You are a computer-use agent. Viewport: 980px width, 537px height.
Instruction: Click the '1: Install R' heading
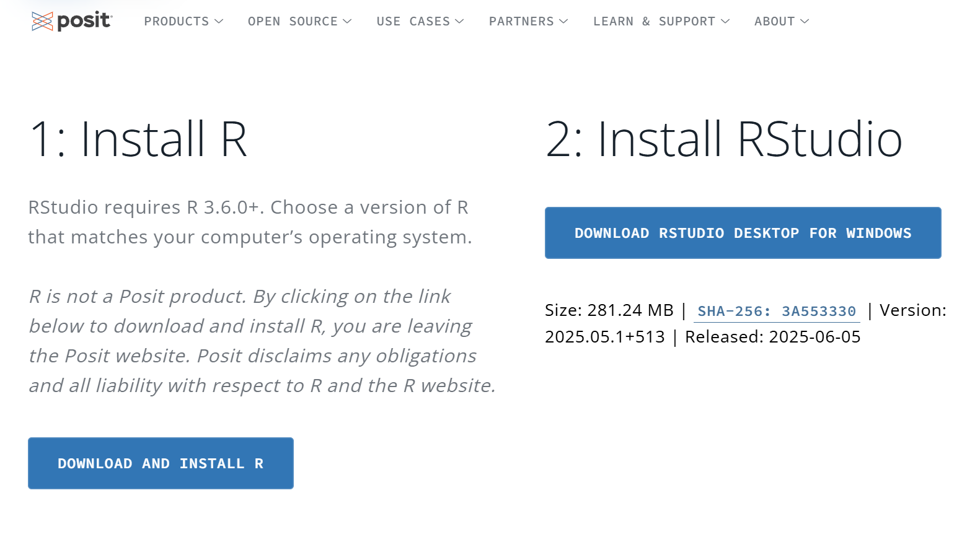[138, 139]
